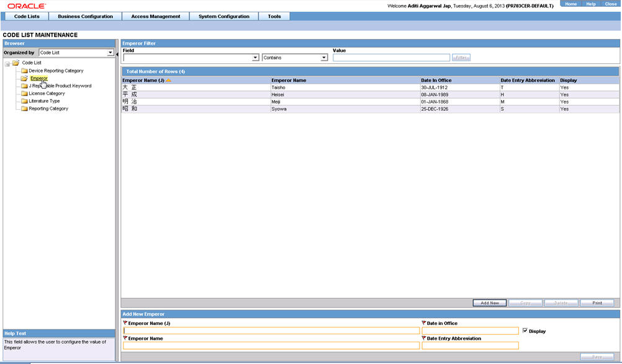Click the Emperor open-folder icon
This screenshot has width=622, height=364.
coord(24,78)
